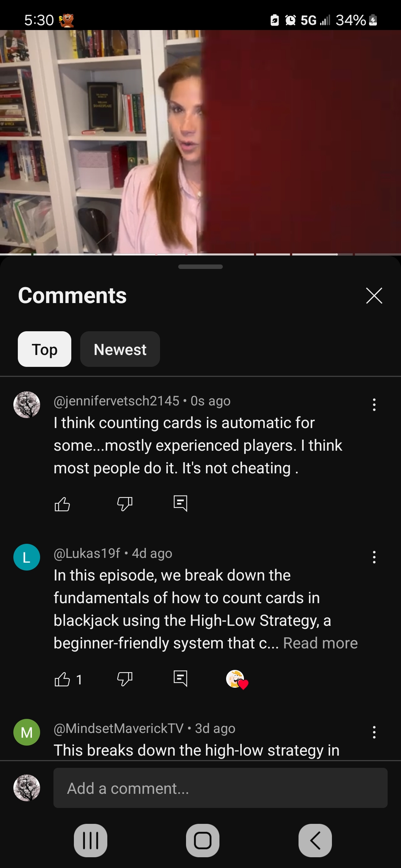
Task: Open options menu for @MindsetMaverickTV comment
Action: pyautogui.click(x=374, y=732)
